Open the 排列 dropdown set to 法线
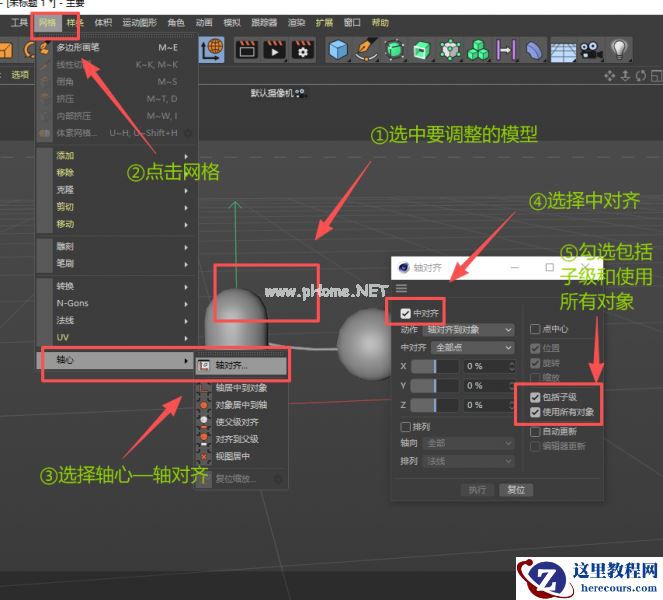This screenshot has height=600, width=663. tap(469, 461)
